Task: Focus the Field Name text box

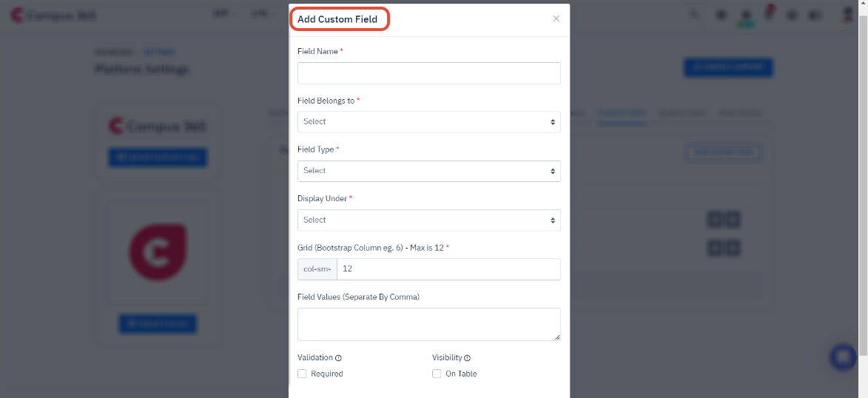Action: point(429,73)
